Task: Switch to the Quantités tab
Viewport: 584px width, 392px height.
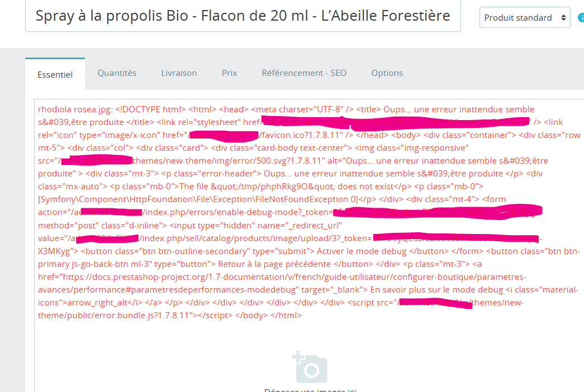Action: pos(117,73)
